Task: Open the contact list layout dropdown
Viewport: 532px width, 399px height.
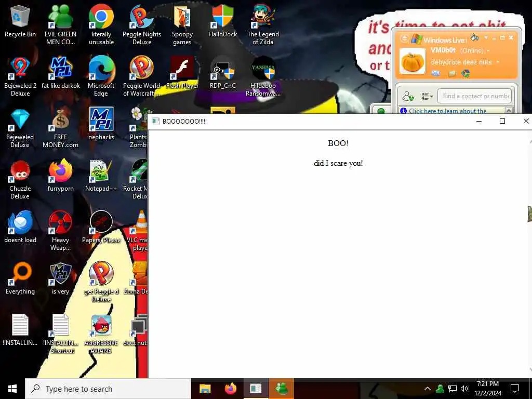Action: coord(427,97)
